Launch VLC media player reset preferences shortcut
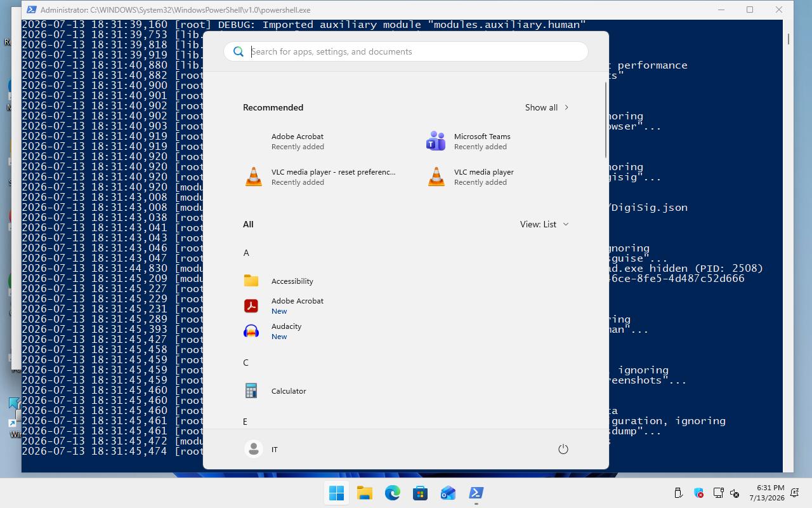This screenshot has height=508, width=812. click(x=320, y=177)
